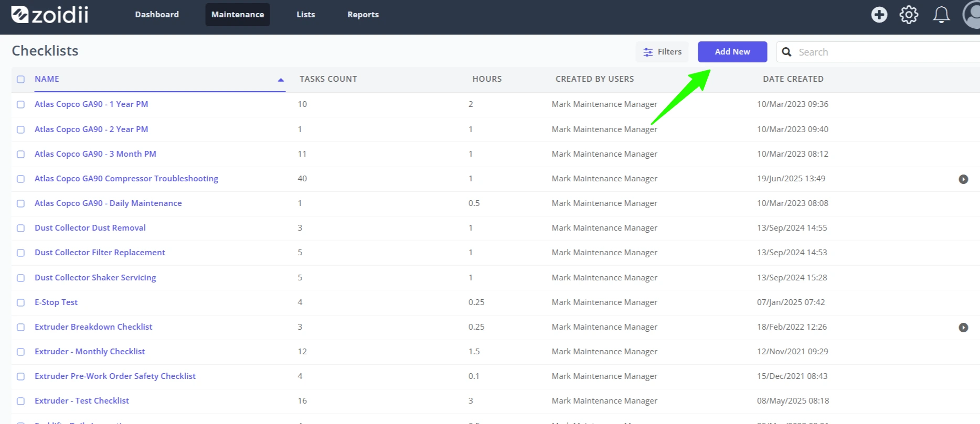
Task: Open the notifications bell
Action: click(941, 15)
